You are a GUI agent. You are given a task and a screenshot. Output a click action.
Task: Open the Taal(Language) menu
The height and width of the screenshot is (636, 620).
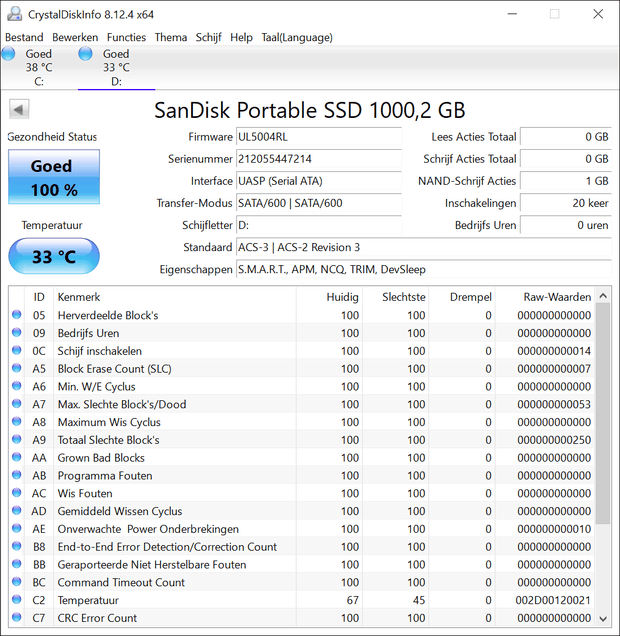297,37
